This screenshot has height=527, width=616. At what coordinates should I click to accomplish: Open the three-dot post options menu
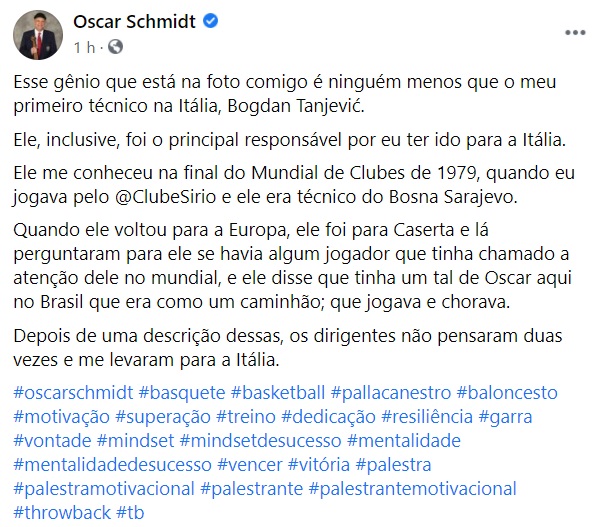(575, 32)
